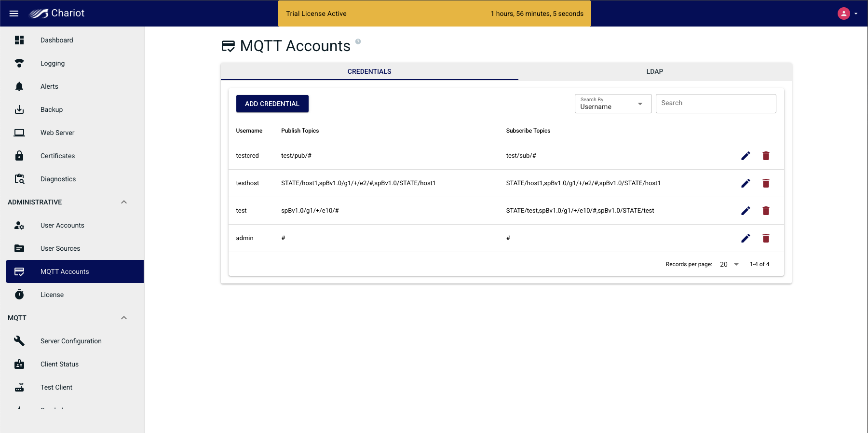Image resolution: width=868 pixels, height=433 pixels.
Task: Open the help icon beside MQTT Accounts
Action: pos(358,41)
